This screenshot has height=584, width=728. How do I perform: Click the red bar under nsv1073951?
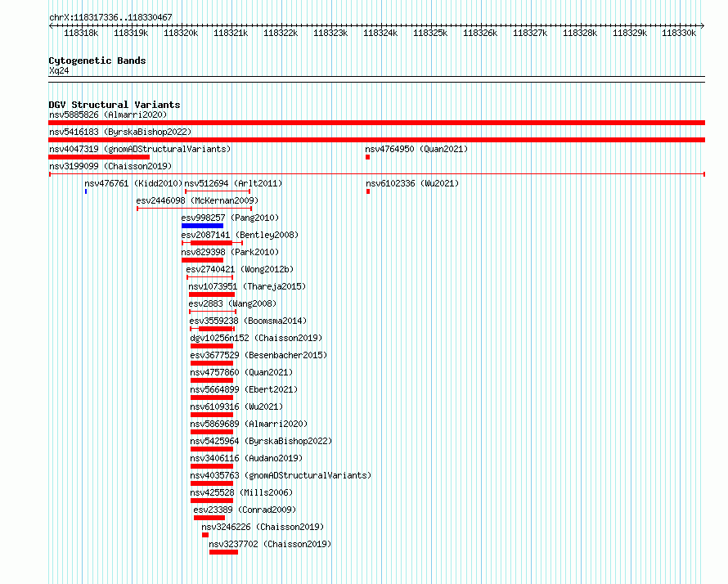[x=211, y=294]
